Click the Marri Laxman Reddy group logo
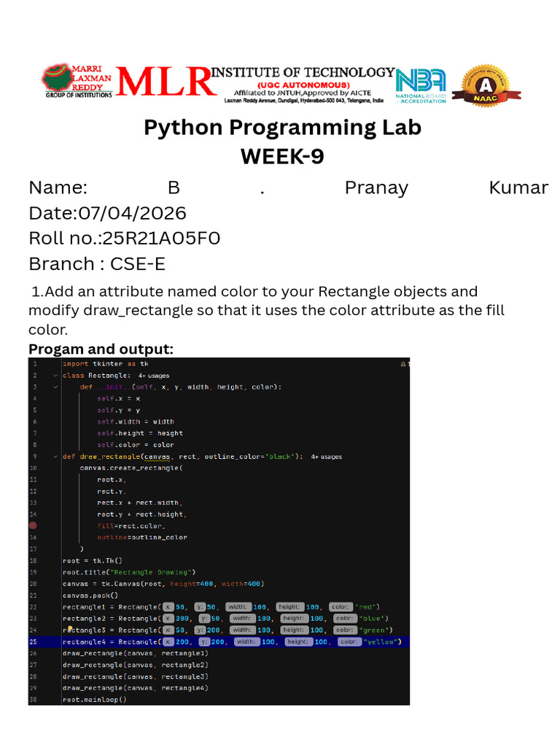 (x=77, y=81)
